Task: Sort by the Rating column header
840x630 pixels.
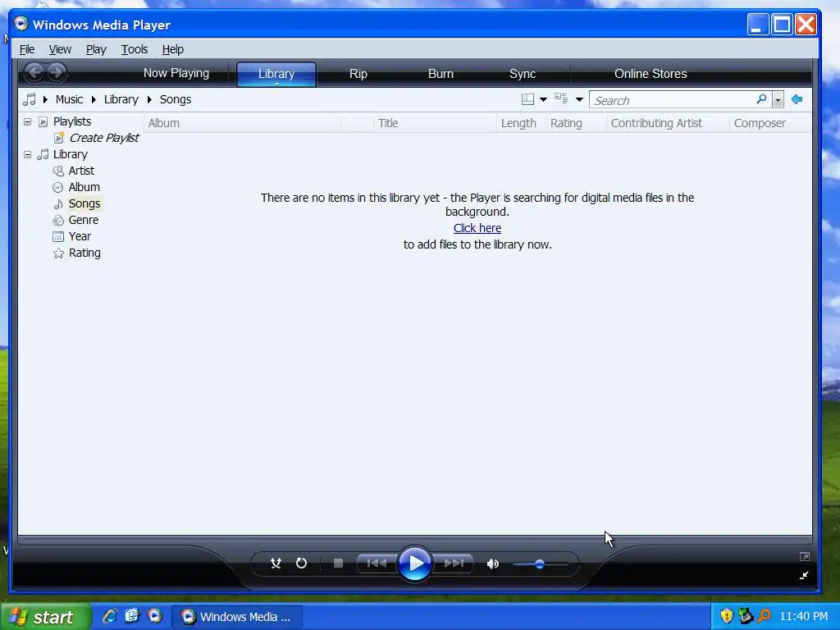Action: (x=576, y=123)
